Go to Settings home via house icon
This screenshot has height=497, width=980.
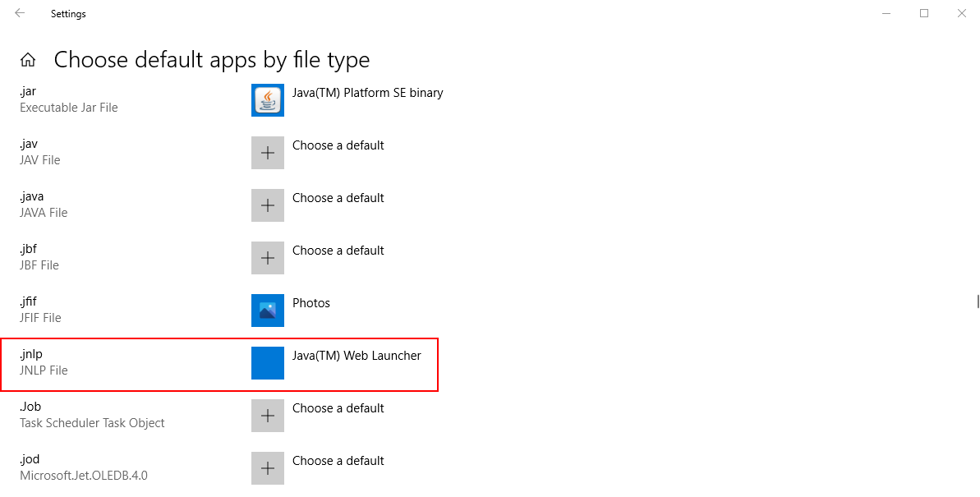point(27,60)
